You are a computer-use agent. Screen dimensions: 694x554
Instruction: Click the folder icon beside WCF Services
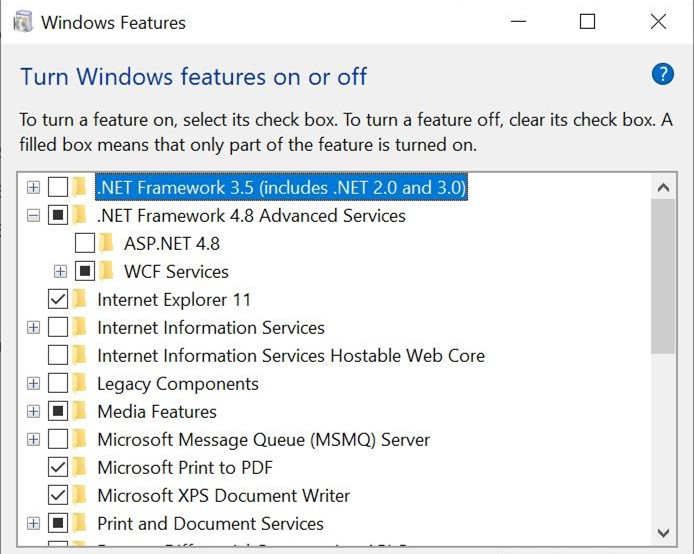(x=107, y=271)
